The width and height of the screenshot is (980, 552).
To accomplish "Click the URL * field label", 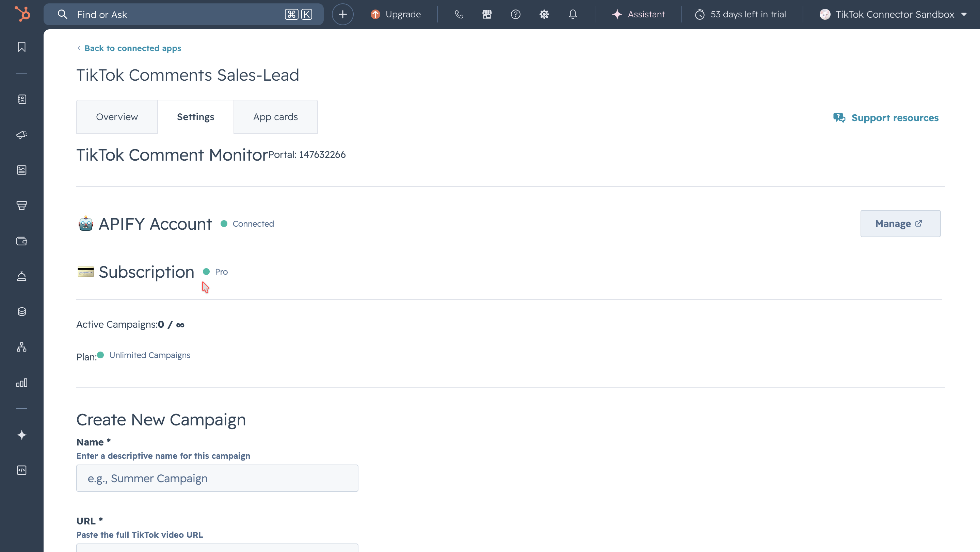I will pyautogui.click(x=90, y=521).
